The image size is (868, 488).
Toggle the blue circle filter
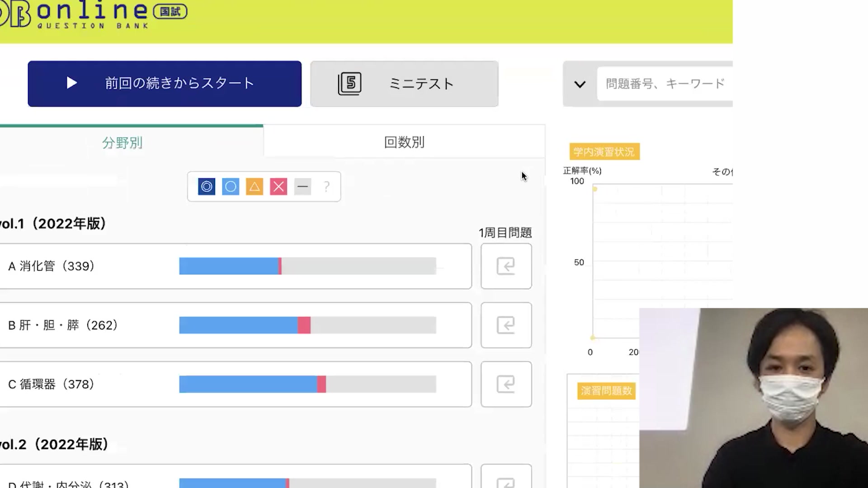click(231, 187)
